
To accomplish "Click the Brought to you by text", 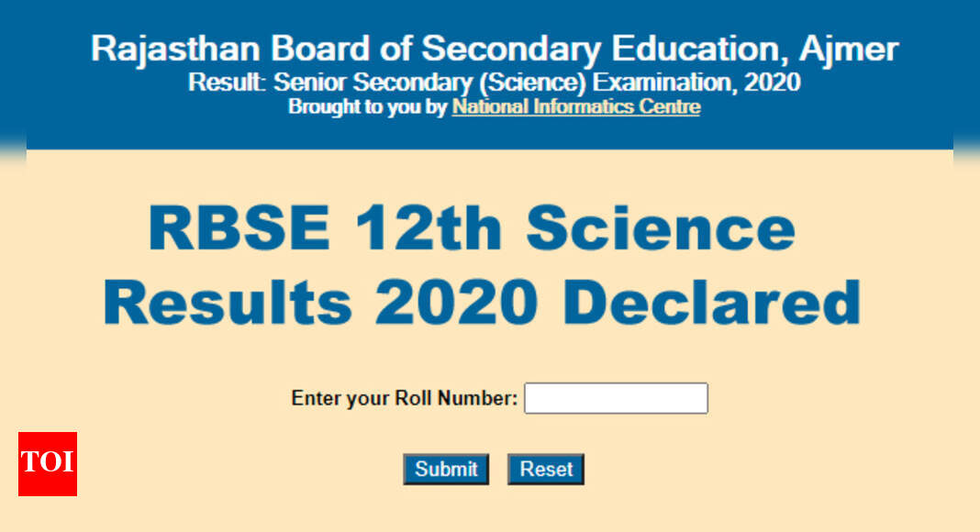I will (365, 107).
